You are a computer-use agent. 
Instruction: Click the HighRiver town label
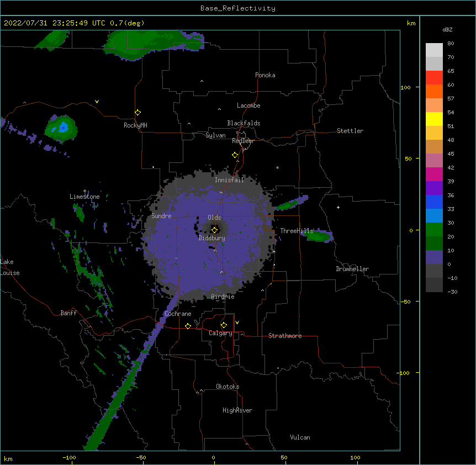(237, 410)
